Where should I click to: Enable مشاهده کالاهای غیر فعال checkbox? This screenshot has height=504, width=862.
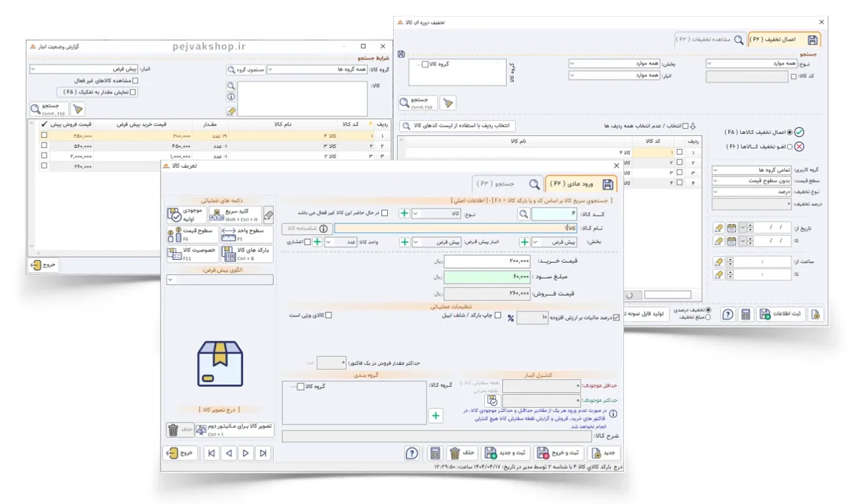tap(135, 81)
